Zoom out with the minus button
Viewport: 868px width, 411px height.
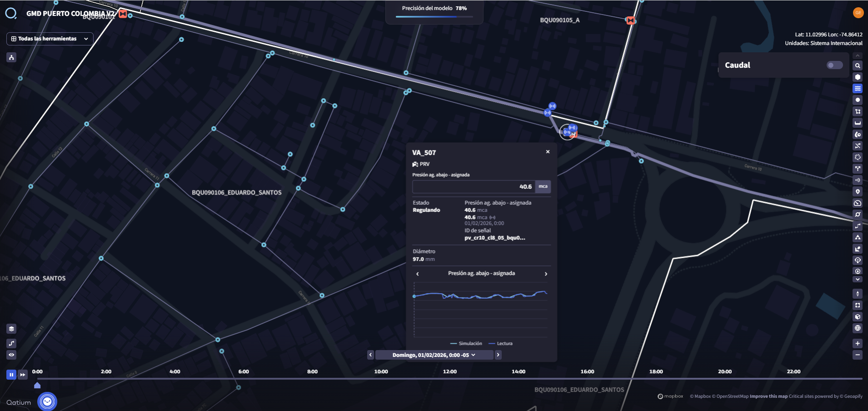pyautogui.click(x=858, y=355)
